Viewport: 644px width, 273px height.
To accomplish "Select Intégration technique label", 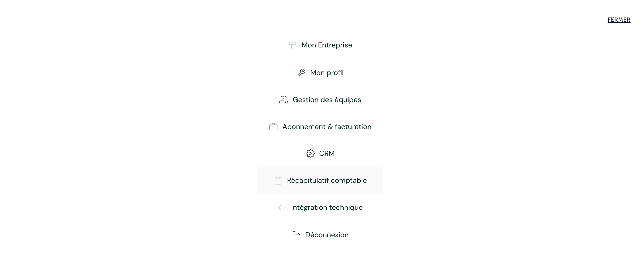I will coord(326,208).
